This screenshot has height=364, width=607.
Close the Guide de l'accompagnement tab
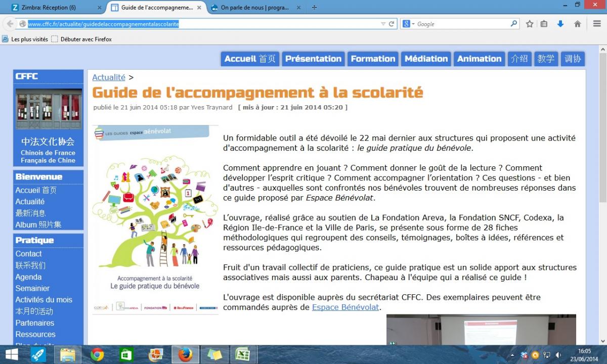pos(200,8)
